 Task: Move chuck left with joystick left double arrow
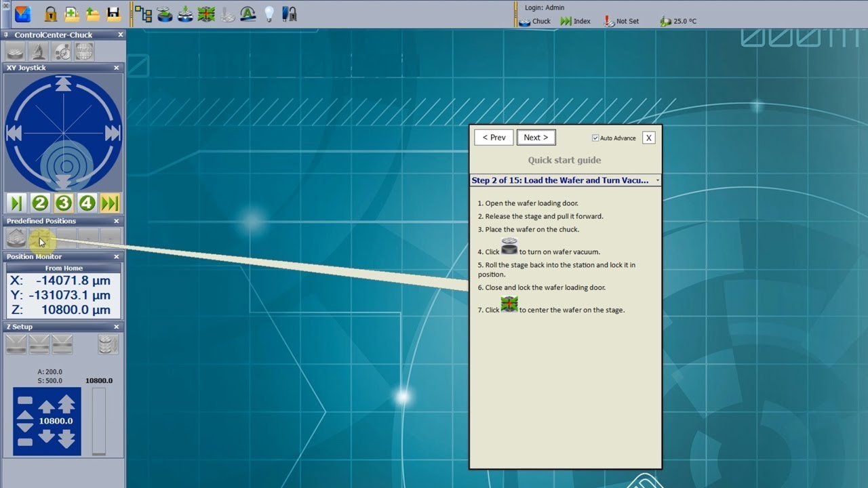click(x=14, y=133)
